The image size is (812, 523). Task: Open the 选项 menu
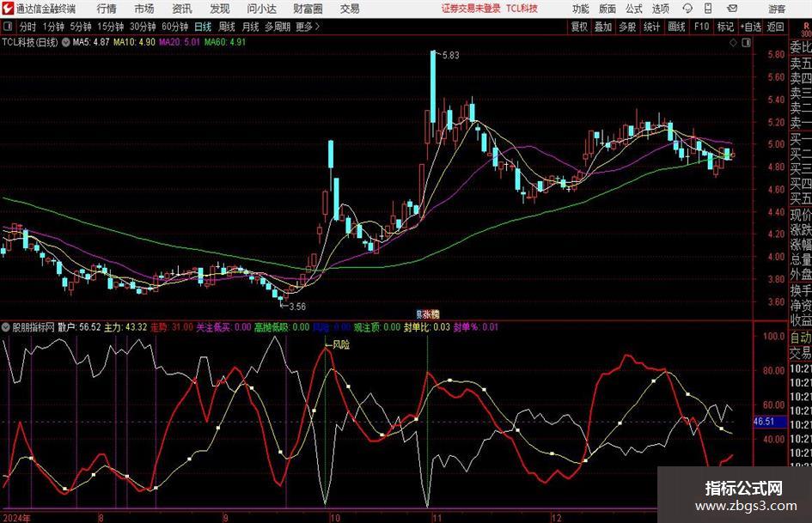click(x=660, y=9)
